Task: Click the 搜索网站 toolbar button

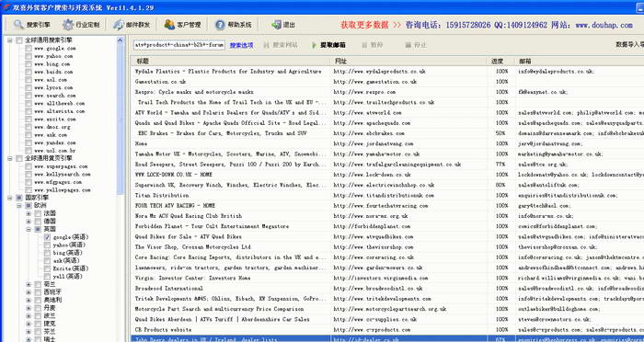Action: click(x=281, y=45)
